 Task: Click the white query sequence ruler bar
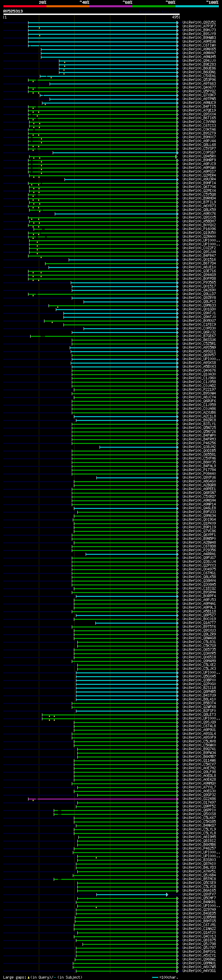92,15
